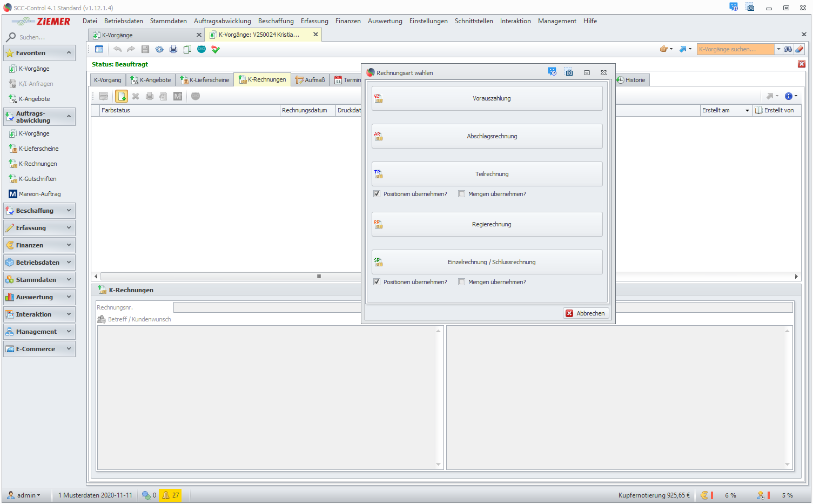Click the green checkmark status icon
The height and width of the screenshot is (504, 813).
(216, 49)
